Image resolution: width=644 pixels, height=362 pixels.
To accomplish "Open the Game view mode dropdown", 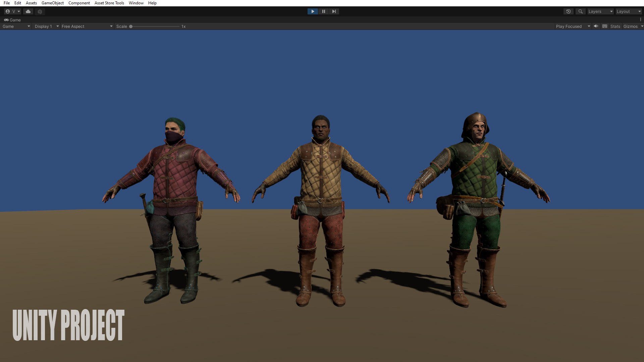I will [x=16, y=26].
